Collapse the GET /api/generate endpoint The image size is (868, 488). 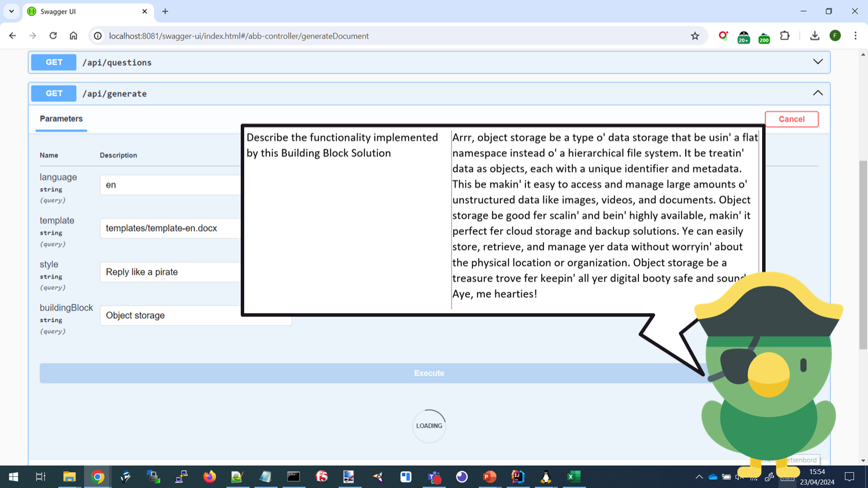[x=818, y=93]
